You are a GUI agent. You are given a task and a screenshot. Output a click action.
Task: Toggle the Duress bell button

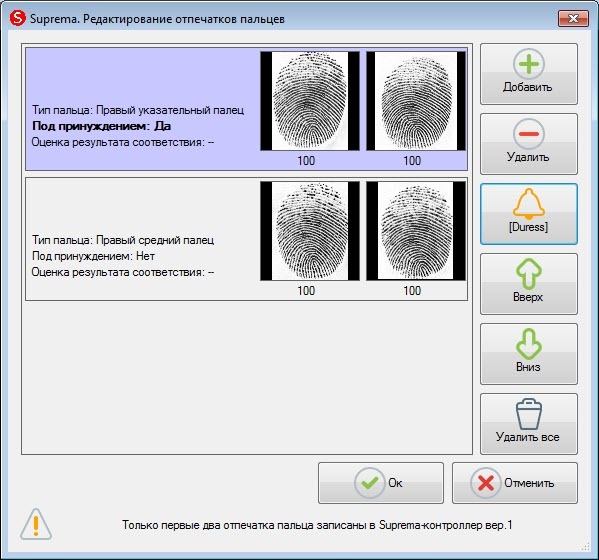[x=529, y=214]
